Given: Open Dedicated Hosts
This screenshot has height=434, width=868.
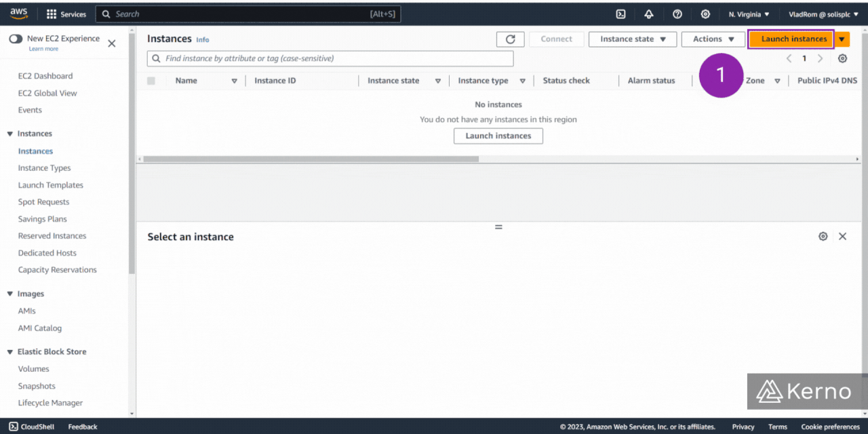Looking at the screenshot, I should point(47,253).
